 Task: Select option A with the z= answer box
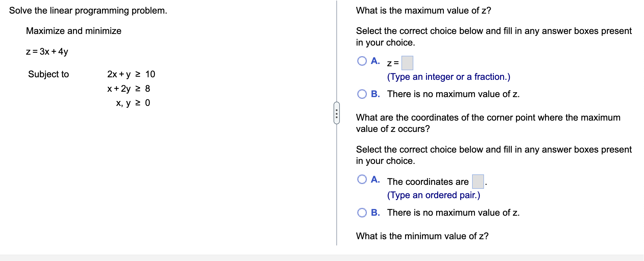[x=362, y=61]
